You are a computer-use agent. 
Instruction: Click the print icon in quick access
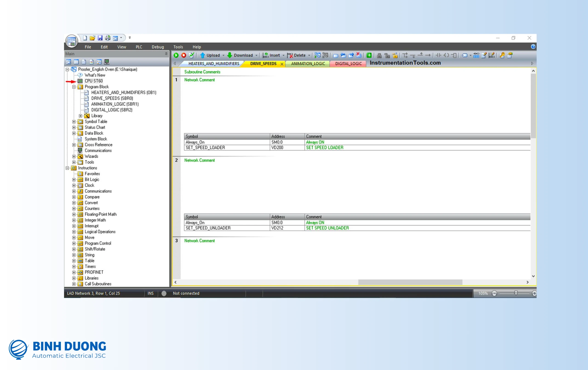click(x=108, y=38)
